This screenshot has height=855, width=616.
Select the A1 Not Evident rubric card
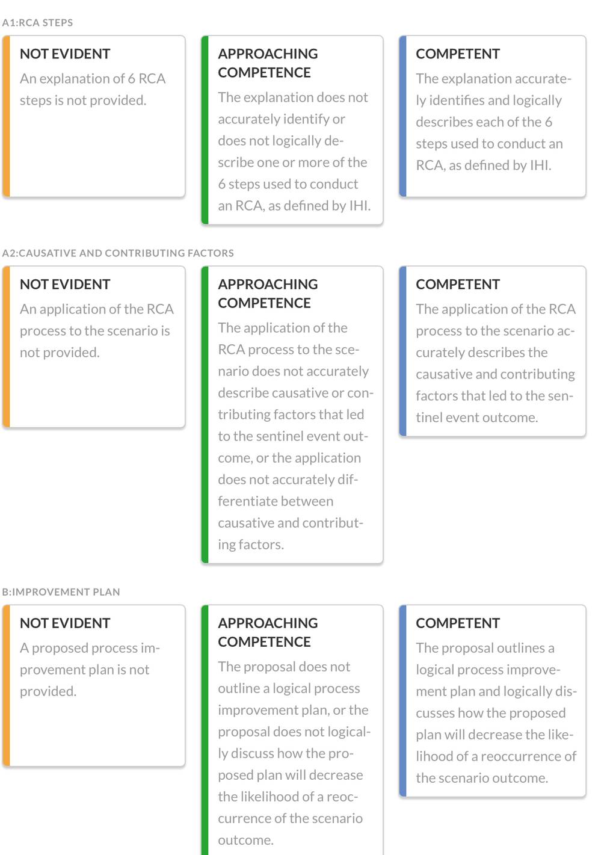(x=94, y=116)
